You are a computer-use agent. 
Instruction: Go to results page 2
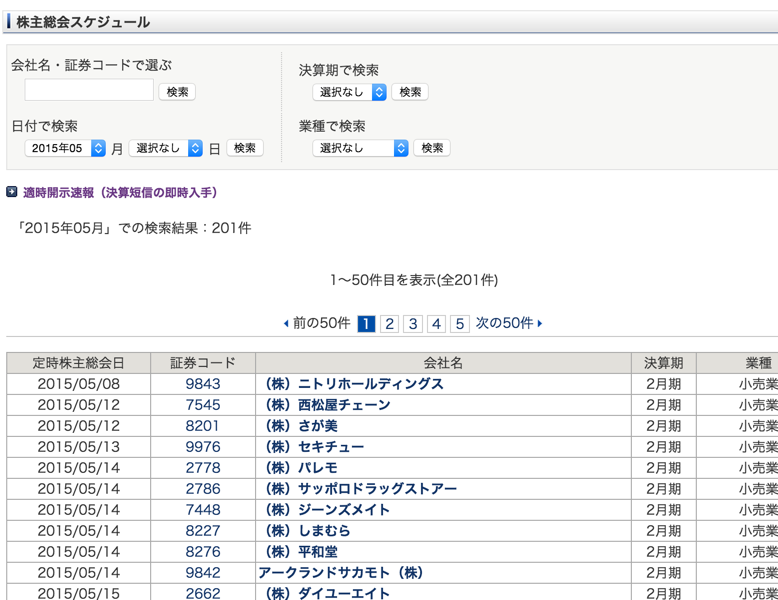tap(389, 324)
